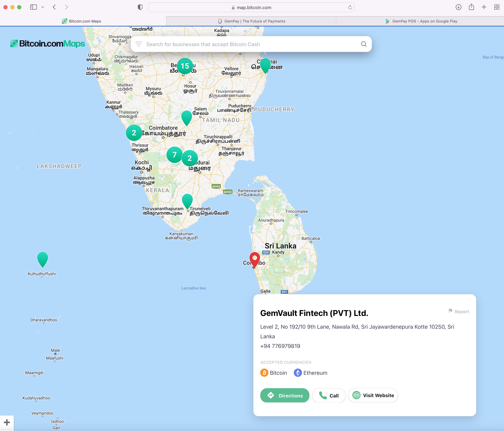Screen dimensions: 504x431
Task: Click Safari privacy shield icon
Action: coord(140,7)
